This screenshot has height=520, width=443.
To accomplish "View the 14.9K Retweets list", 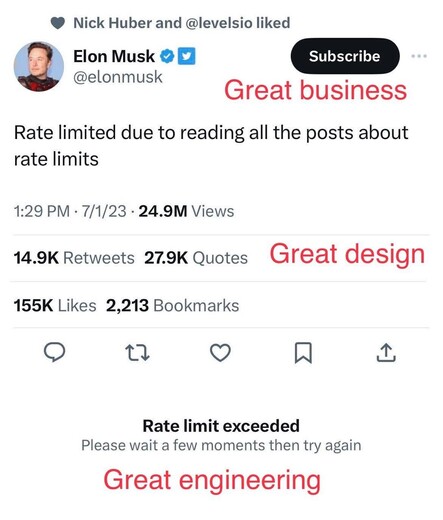I will pos(74,258).
